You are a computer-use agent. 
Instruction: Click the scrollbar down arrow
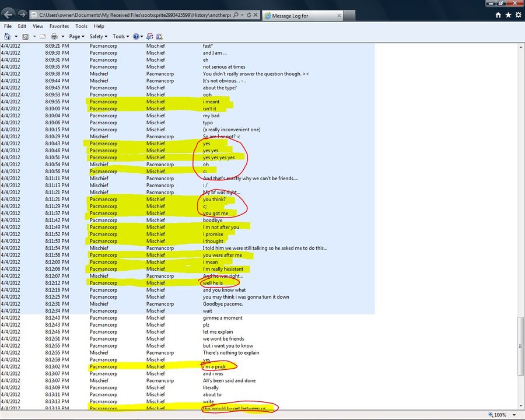tap(521, 406)
